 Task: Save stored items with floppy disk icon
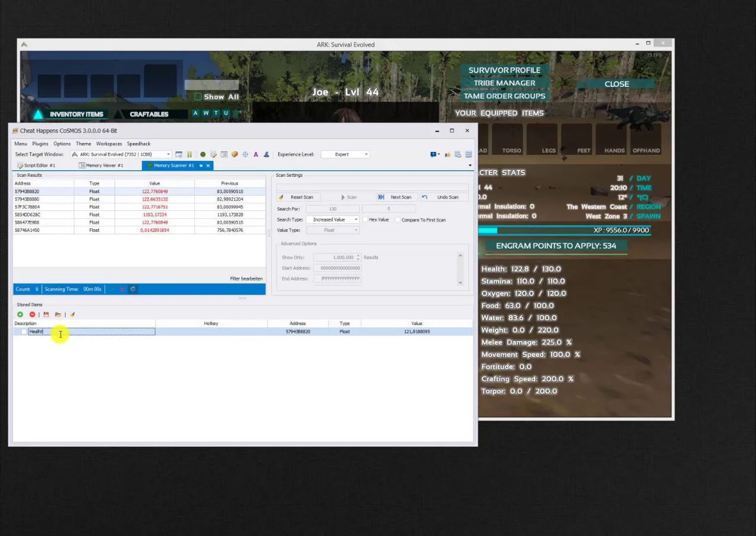click(x=46, y=314)
